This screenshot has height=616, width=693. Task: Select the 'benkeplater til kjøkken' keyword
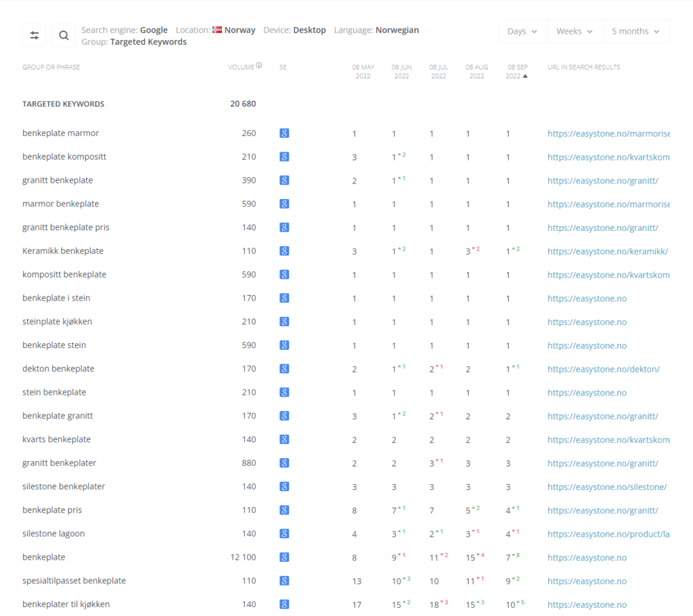(66, 604)
